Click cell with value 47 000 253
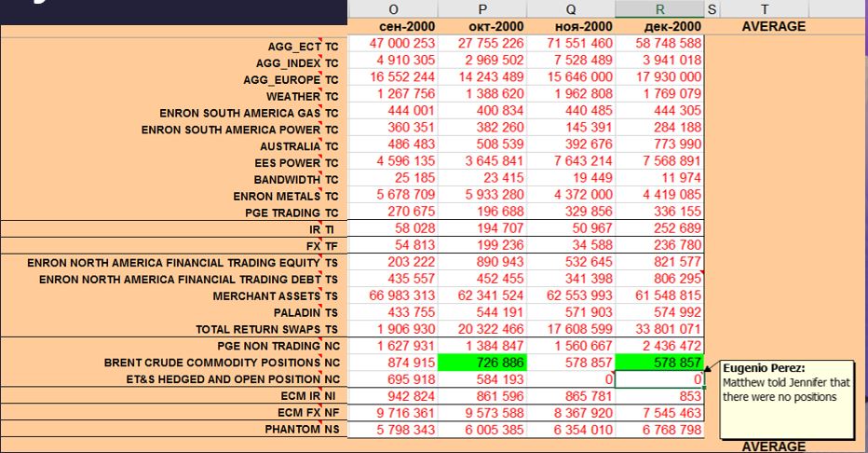The width and height of the screenshot is (868, 453). 392,43
